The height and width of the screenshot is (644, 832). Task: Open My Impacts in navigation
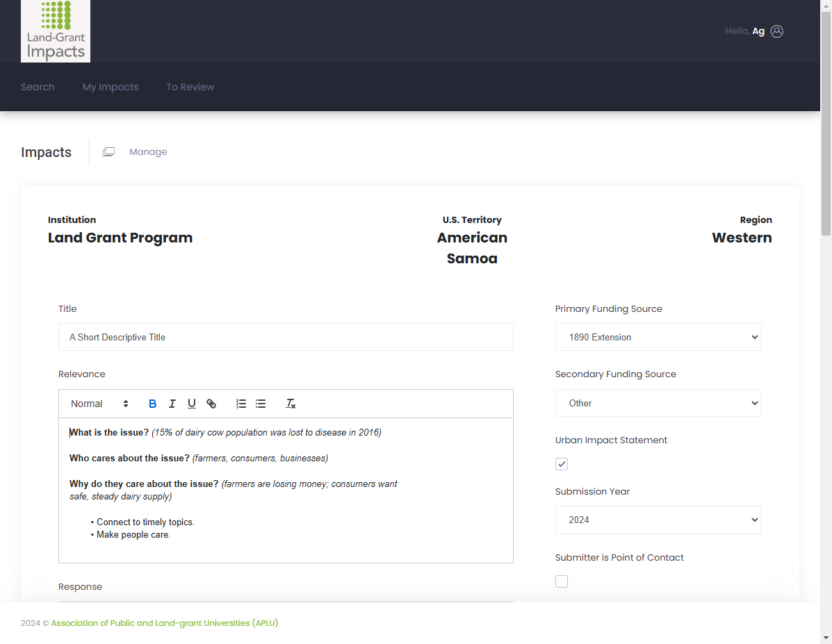point(111,87)
